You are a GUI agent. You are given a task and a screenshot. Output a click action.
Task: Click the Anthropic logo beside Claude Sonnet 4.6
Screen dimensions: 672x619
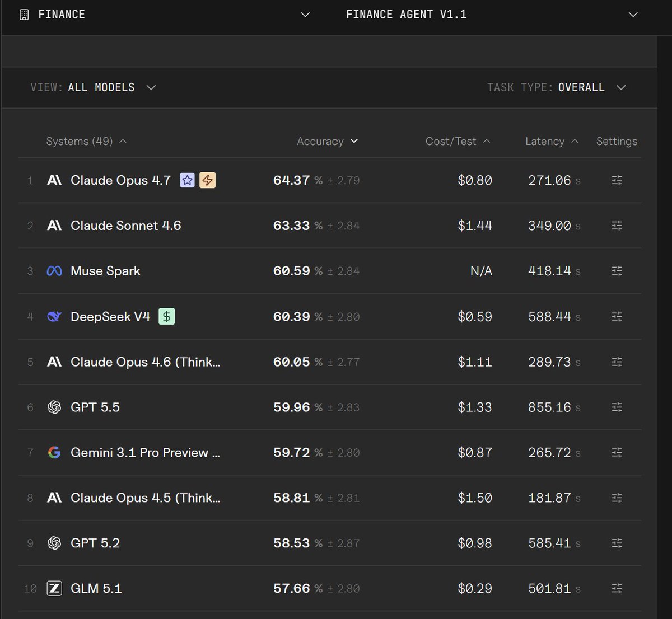click(54, 226)
